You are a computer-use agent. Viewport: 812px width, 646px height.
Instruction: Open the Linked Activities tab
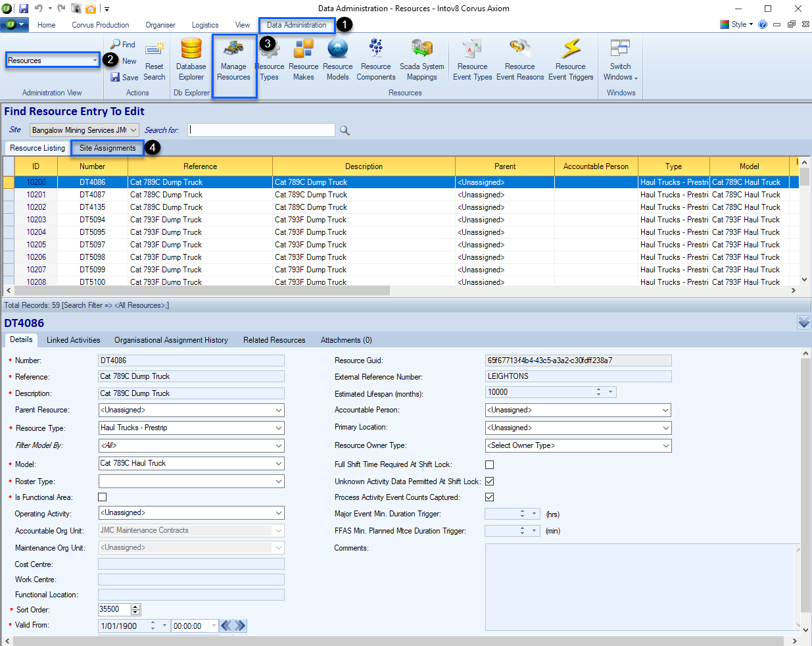[73, 340]
